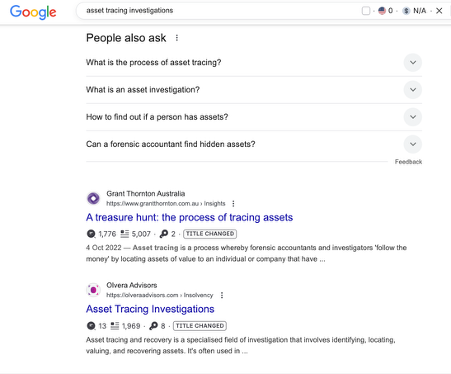Tick the checkbox in the search bar

(x=366, y=11)
